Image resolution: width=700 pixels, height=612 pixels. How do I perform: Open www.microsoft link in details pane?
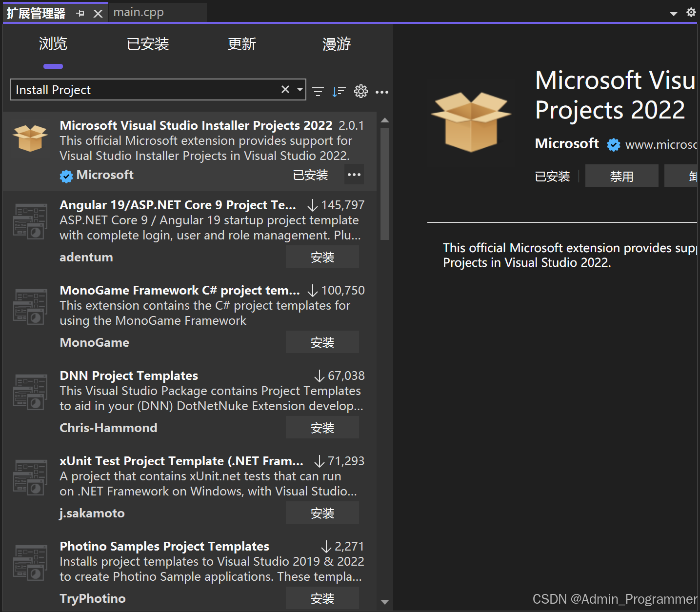[661, 144]
